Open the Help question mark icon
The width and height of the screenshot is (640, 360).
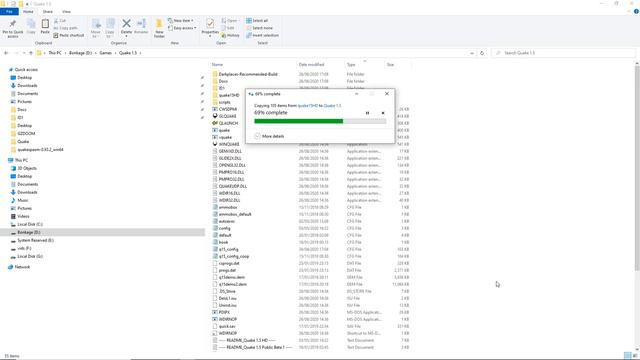pyautogui.click(x=636, y=11)
